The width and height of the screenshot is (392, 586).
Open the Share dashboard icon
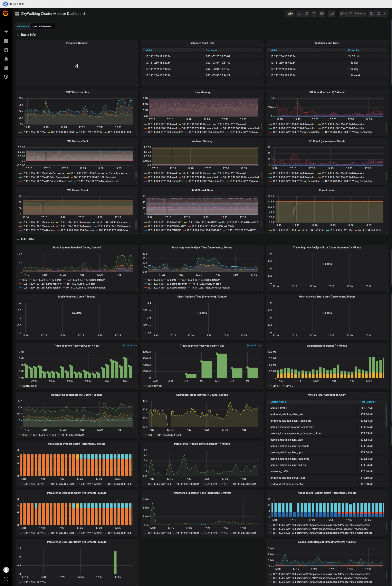306,13
